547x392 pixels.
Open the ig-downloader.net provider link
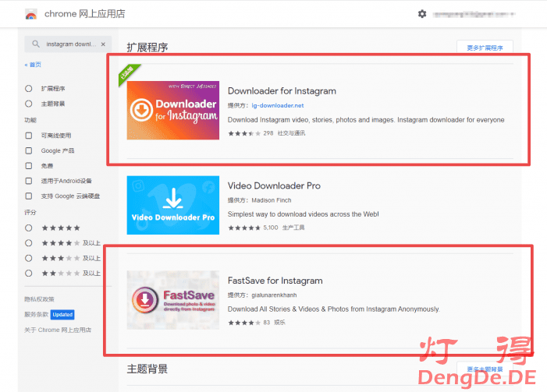click(x=278, y=105)
